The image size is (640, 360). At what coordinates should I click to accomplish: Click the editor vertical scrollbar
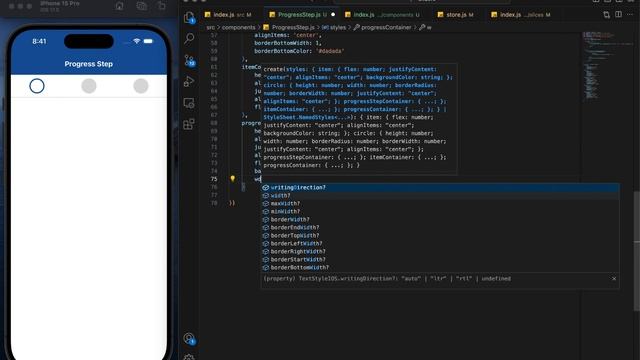pos(636,251)
